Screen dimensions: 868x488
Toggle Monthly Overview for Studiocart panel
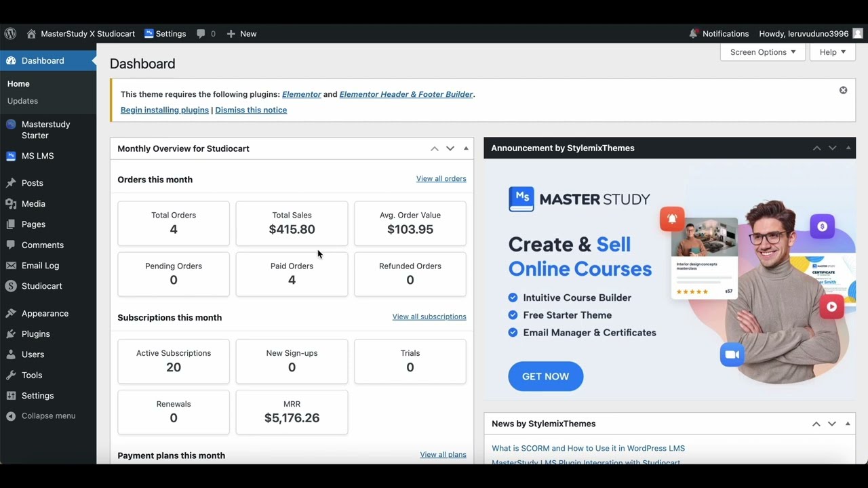click(x=466, y=148)
